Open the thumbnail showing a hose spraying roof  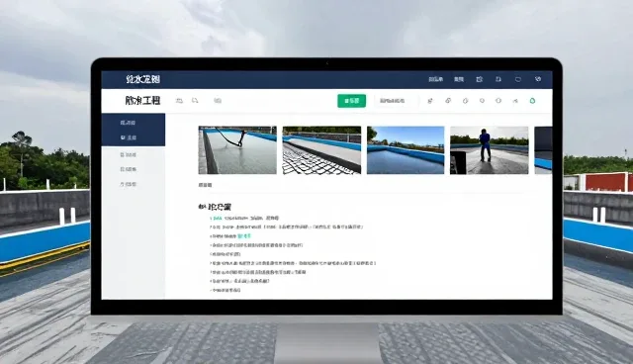pyautogui.click(x=237, y=150)
